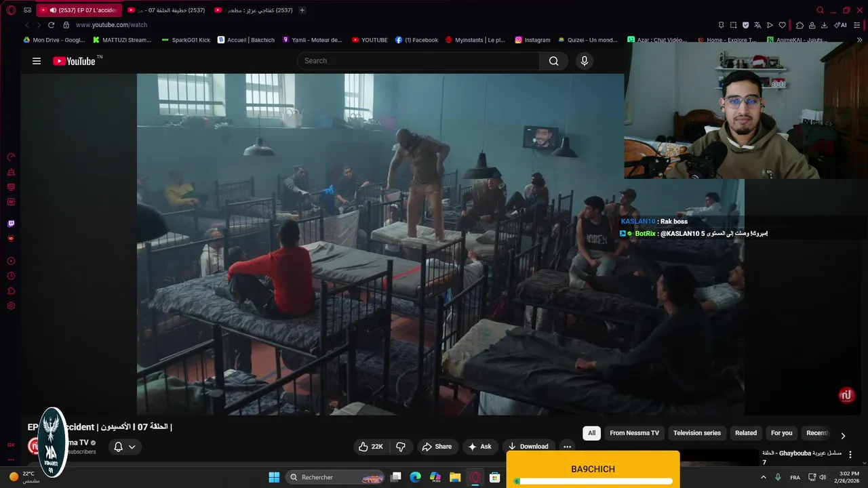
Task: Open the Aria AI toolbar button
Action: [x=840, y=25]
